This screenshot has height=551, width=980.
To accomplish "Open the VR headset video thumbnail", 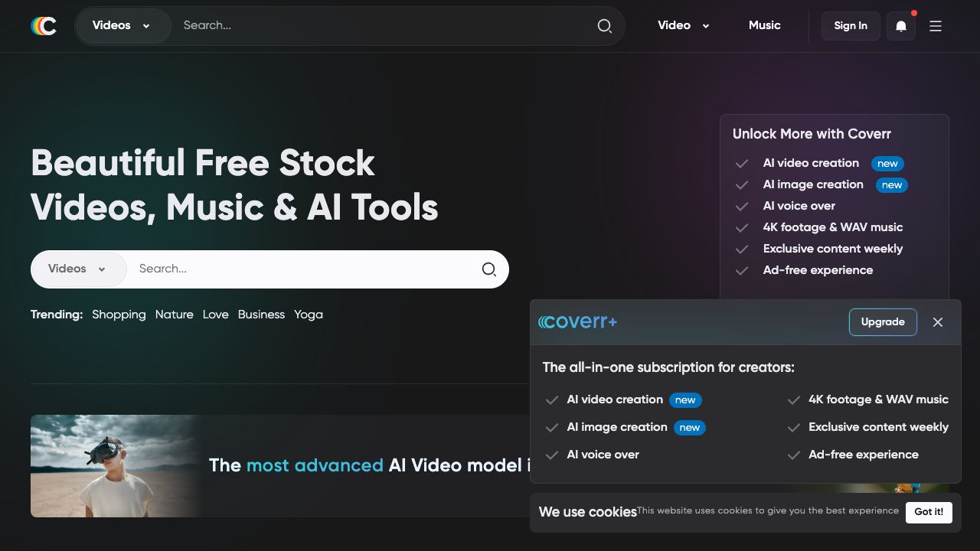I will 115,465.
